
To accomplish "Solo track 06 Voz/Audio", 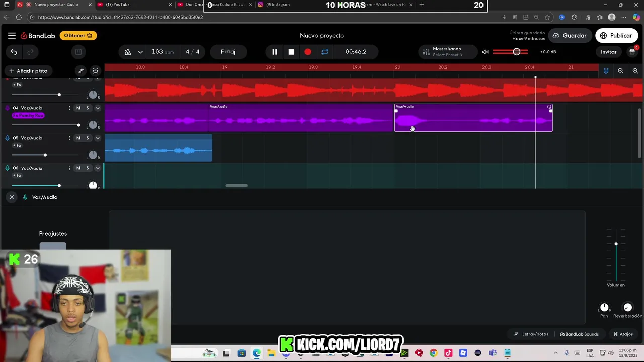I will click(87, 168).
